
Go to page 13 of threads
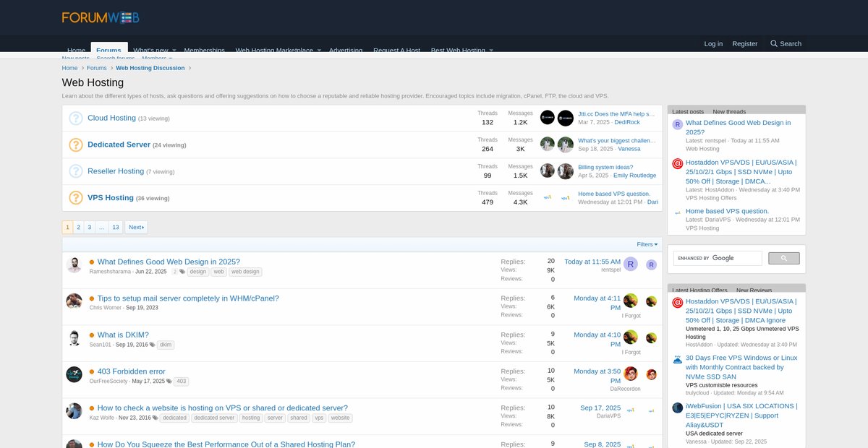(x=116, y=227)
